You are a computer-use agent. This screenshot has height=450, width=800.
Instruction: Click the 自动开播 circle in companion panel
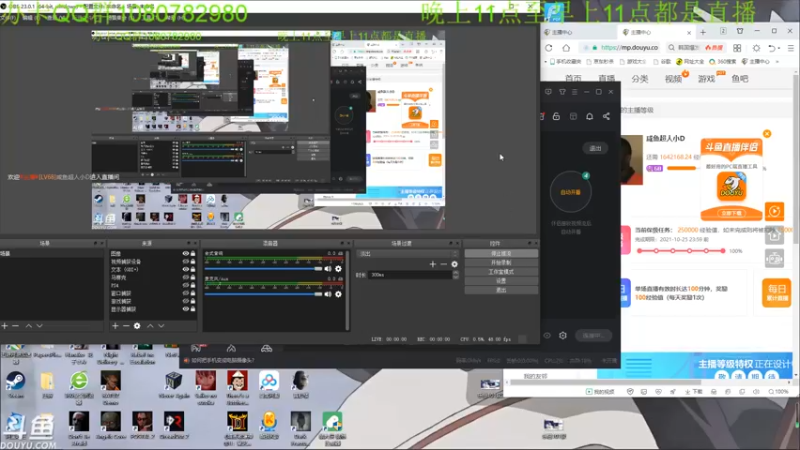coord(570,192)
